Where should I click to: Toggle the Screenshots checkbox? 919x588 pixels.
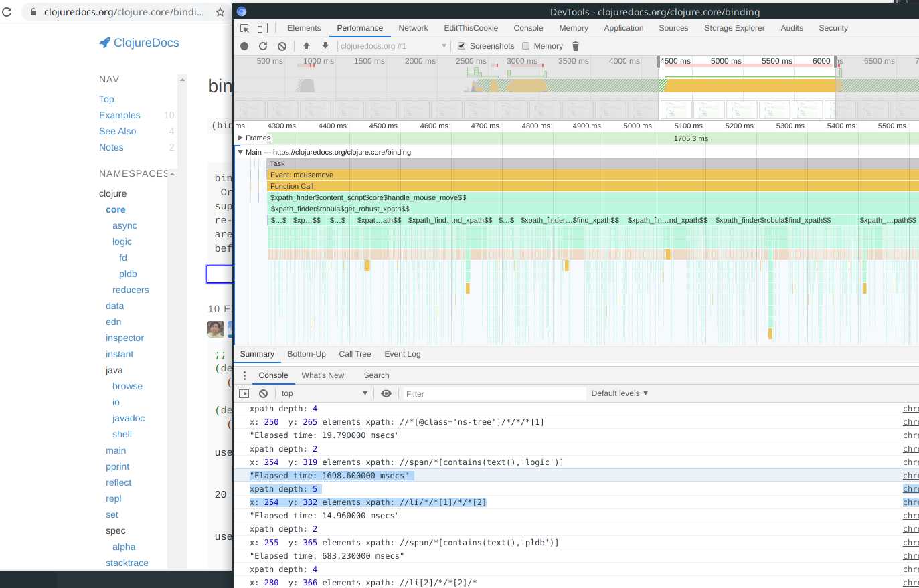tap(461, 46)
